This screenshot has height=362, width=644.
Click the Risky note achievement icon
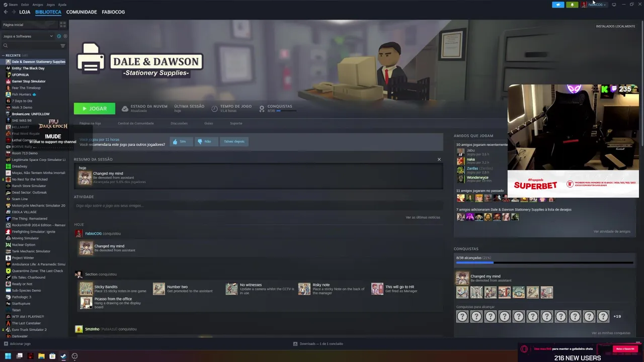[304, 289]
